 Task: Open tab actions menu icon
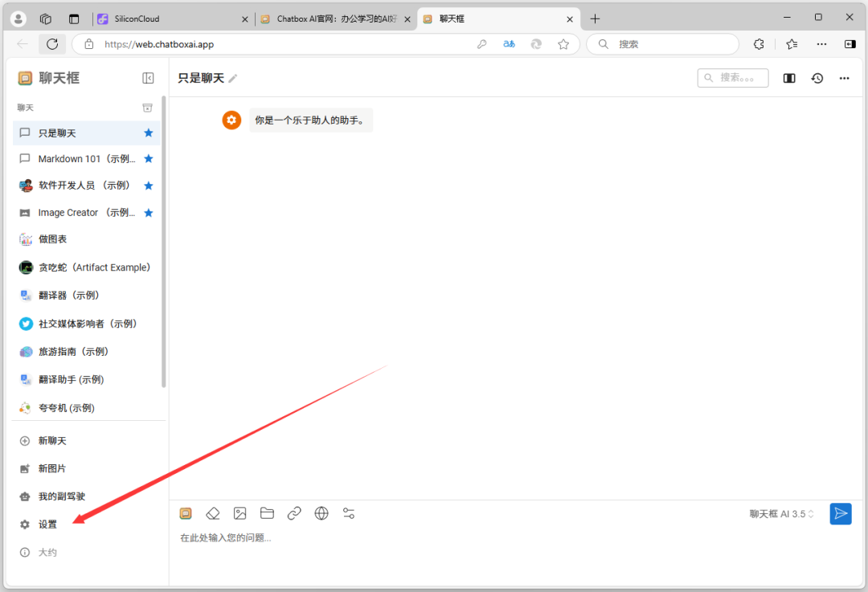point(74,18)
